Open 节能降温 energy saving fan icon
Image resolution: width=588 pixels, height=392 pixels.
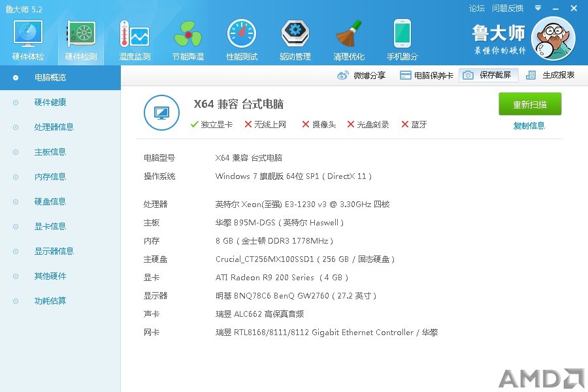pyautogui.click(x=188, y=34)
